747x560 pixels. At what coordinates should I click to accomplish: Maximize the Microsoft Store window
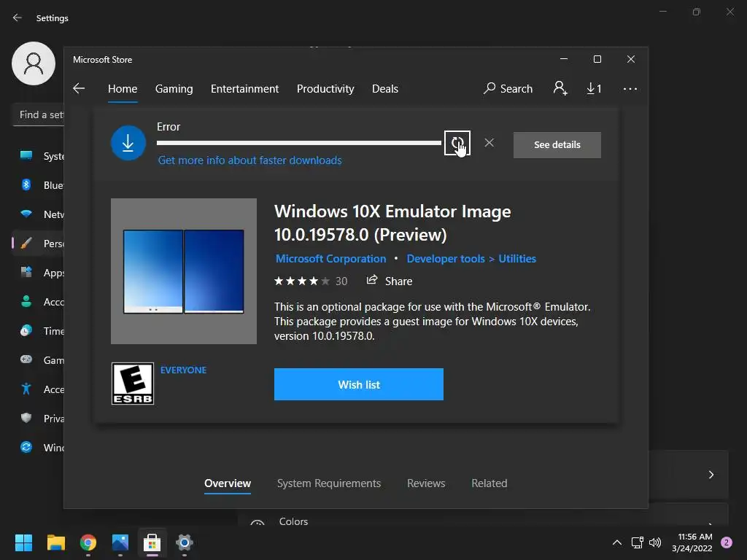597,59
